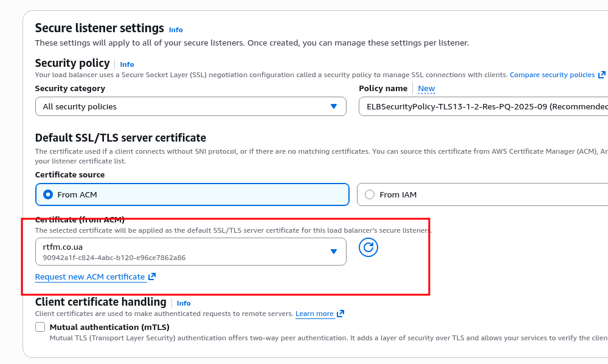
Task: Choose From IAM as certificate source
Action: tap(370, 194)
